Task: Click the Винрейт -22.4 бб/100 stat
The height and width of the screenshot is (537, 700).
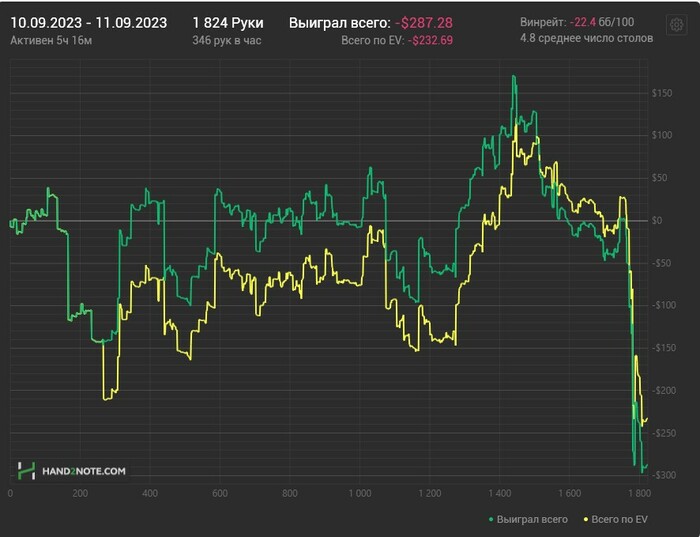Action: (x=577, y=22)
